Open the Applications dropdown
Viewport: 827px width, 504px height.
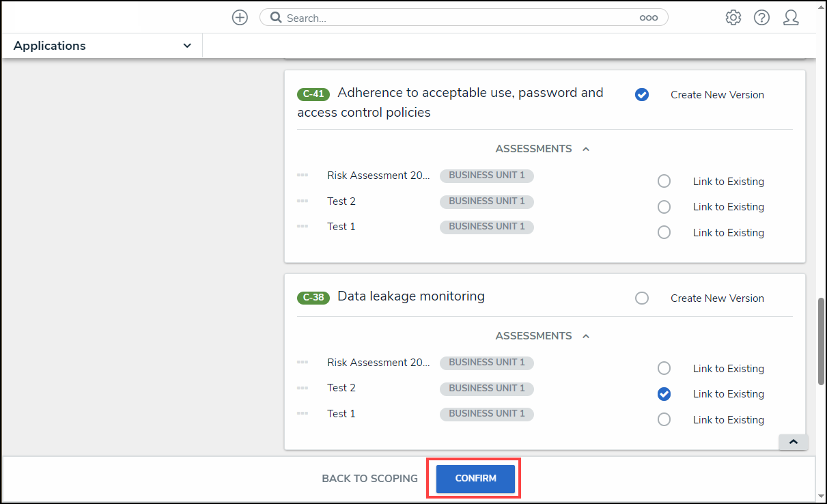pos(102,46)
